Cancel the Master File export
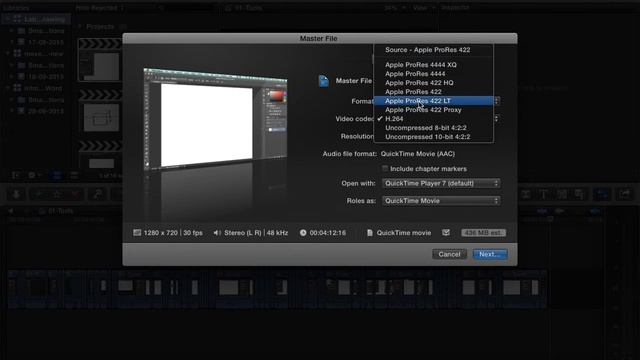The width and height of the screenshot is (640, 360). (449, 254)
